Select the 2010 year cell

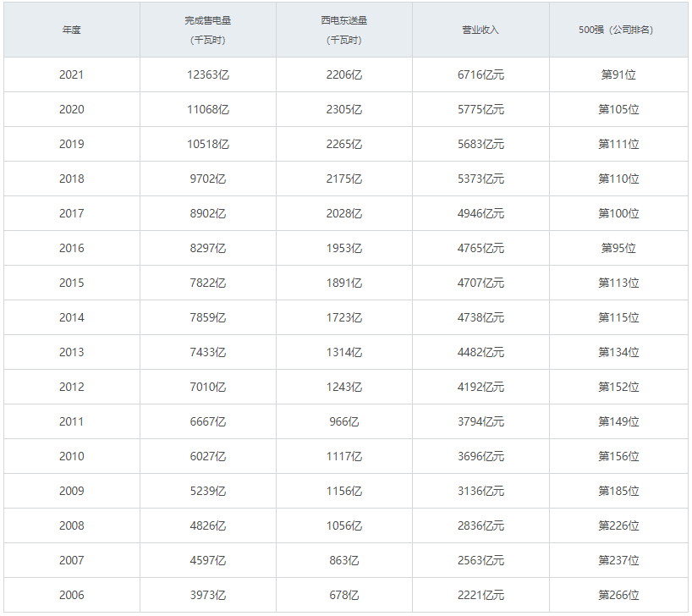pyautogui.click(x=72, y=456)
